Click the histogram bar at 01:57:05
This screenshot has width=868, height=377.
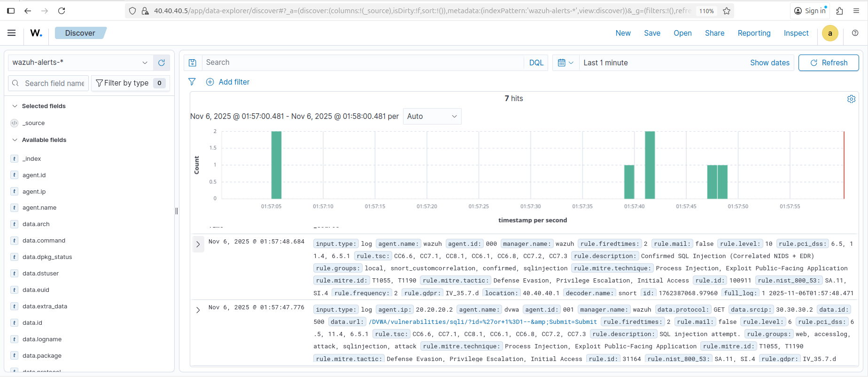[x=276, y=165]
